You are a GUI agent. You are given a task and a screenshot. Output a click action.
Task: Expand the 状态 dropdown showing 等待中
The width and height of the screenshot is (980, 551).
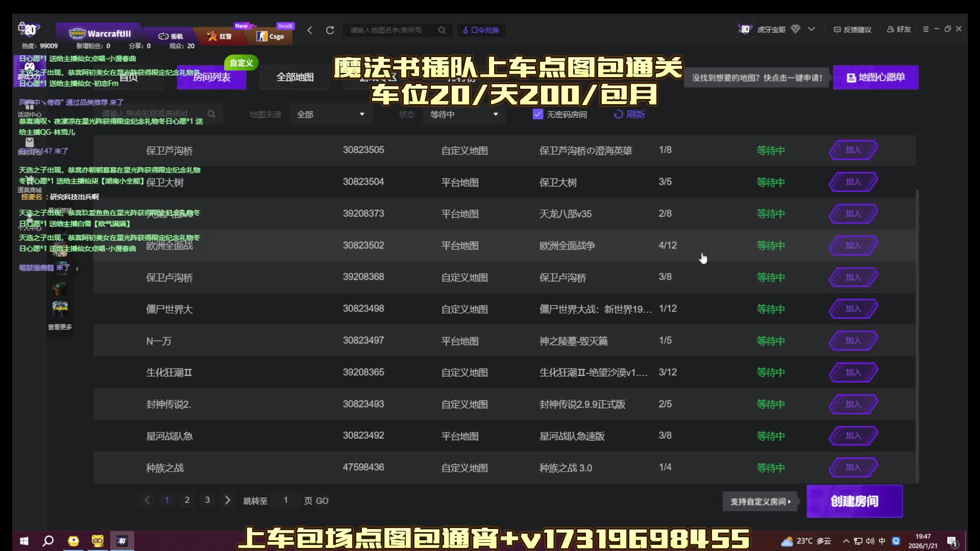point(463,114)
